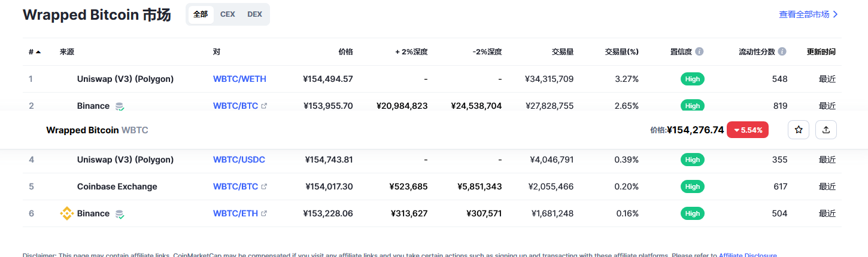
Task: Click Wrapped Bitcoin WBTC sticky title
Action: tap(97, 130)
